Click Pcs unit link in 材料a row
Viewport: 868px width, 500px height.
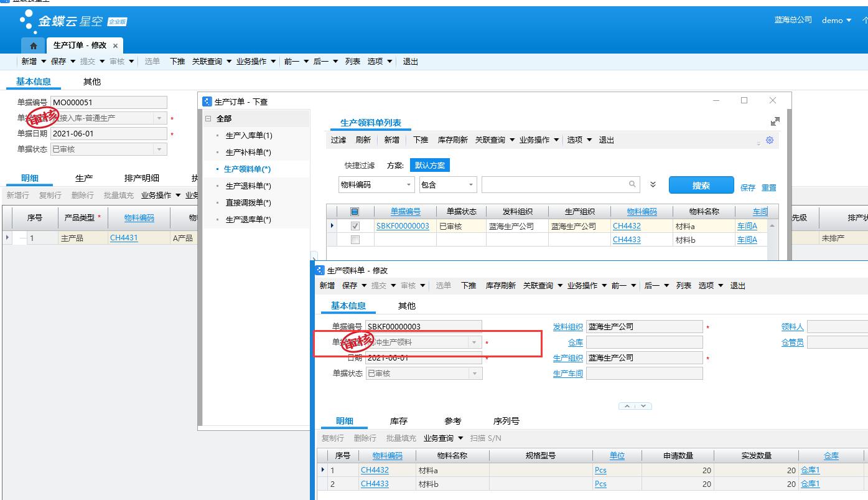600,470
